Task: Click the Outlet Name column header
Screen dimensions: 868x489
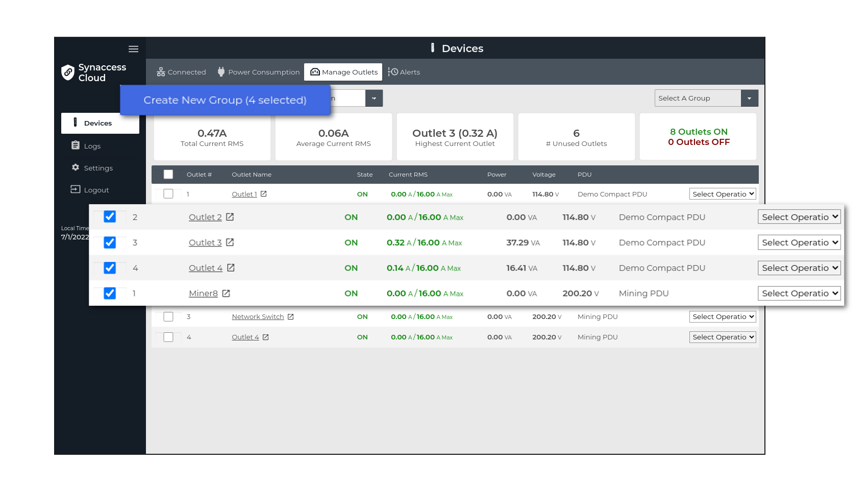Action: pyautogui.click(x=252, y=175)
